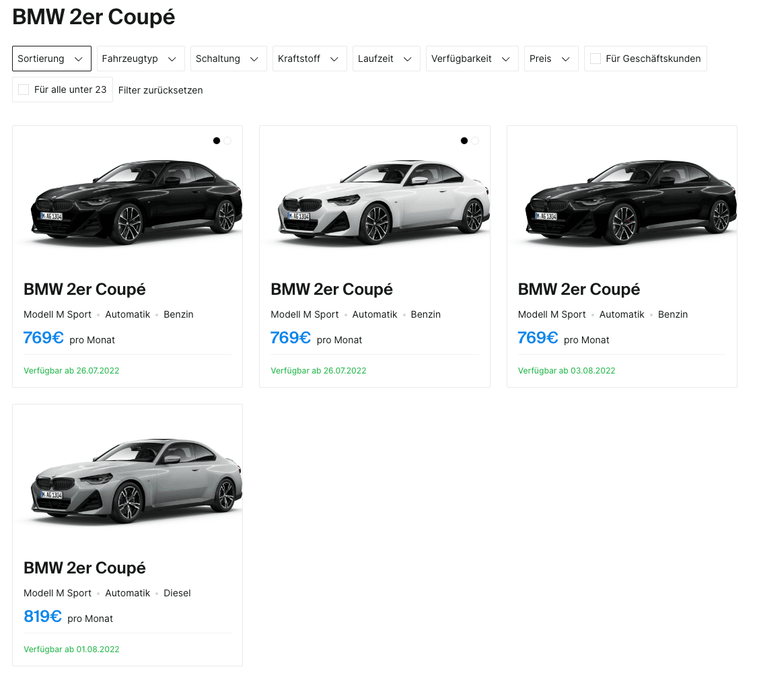Open the Laufzeit dropdown
The width and height of the screenshot is (759, 700).
(x=386, y=59)
